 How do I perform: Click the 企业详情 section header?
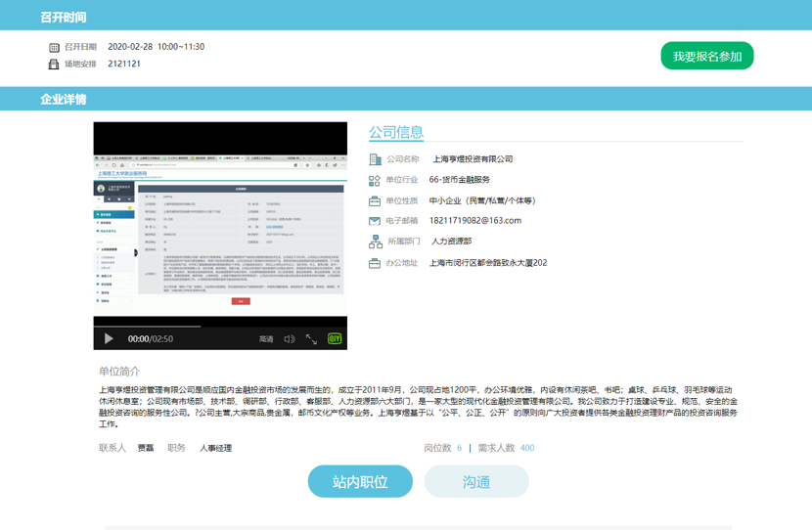64,99
